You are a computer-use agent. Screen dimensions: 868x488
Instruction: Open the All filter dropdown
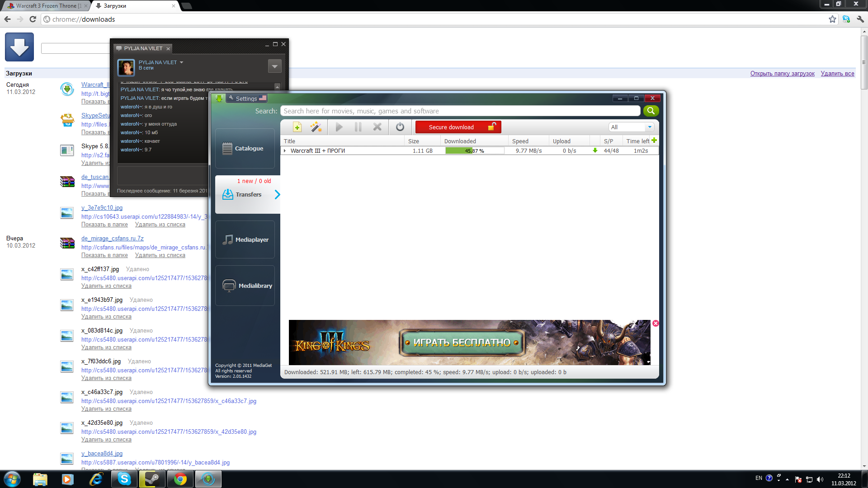[631, 127]
